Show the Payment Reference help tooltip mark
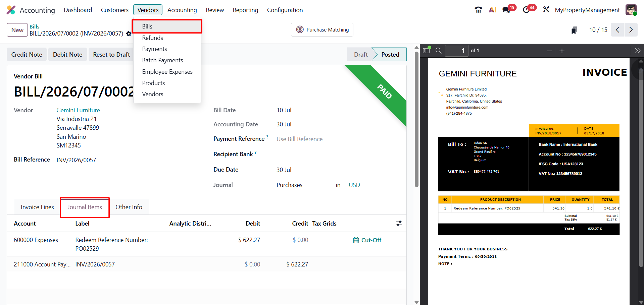 pos(267,137)
